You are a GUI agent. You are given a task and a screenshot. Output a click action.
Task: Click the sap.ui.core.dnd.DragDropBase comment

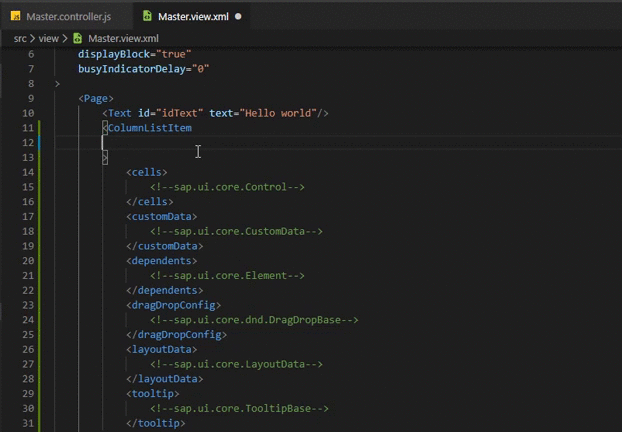[x=254, y=320]
